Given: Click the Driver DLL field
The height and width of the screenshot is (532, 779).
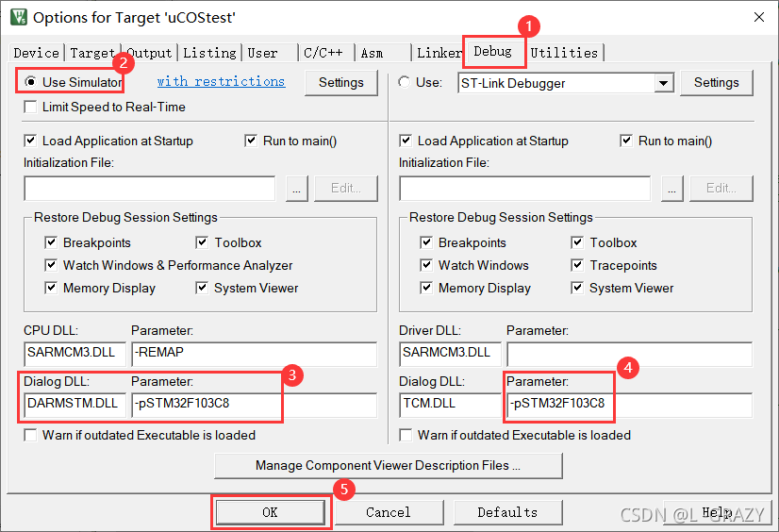Looking at the screenshot, I should click(450, 353).
